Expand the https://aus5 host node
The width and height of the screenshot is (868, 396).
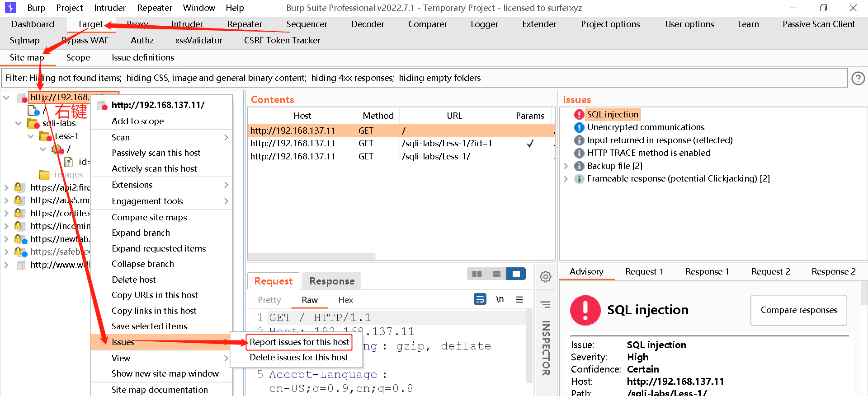coord(6,200)
